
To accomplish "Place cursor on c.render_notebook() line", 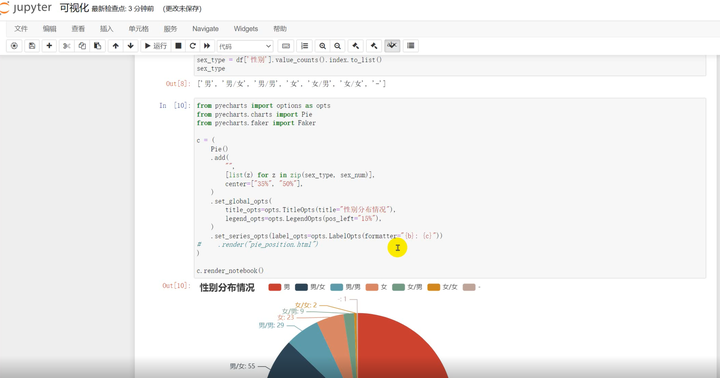I will (x=230, y=271).
